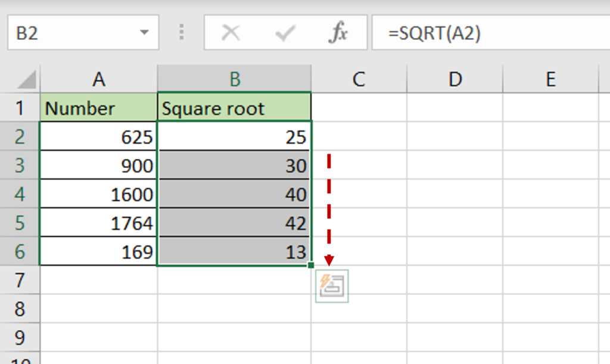Click cell A6 containing 169
610x364 pixels.
click(98, 252)
